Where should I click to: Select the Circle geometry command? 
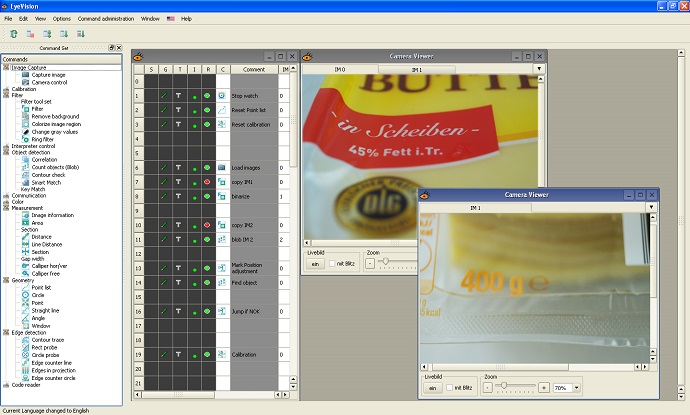click(37, 295)
